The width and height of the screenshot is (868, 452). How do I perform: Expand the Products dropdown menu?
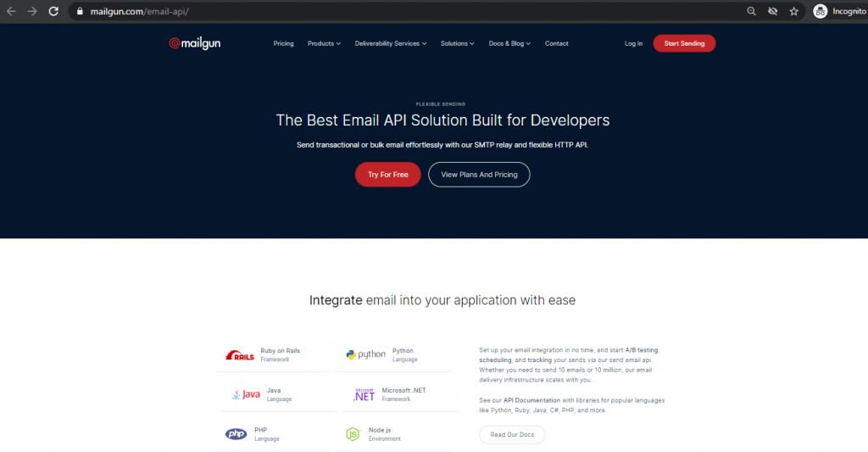pyautogui.click(x=325, y=43)
